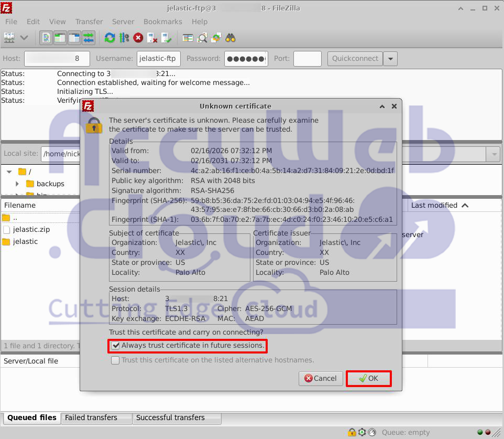Open the Site Manager icon
Viewport: 504px width, 439px height.
coord(9,38)
